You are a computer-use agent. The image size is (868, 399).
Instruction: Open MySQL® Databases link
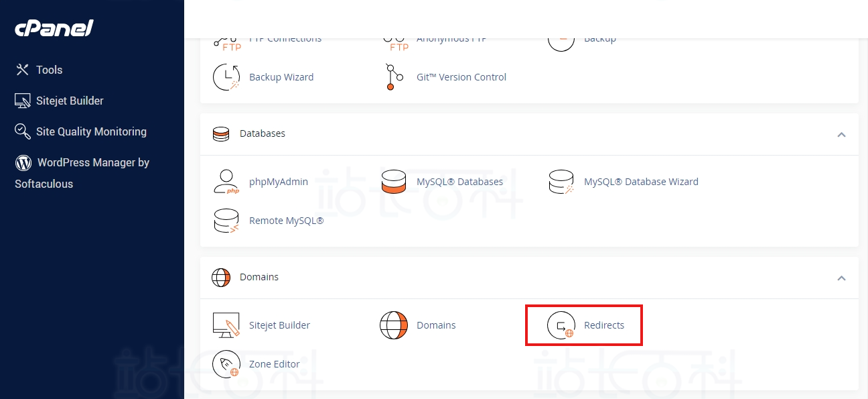pos(459,182)
